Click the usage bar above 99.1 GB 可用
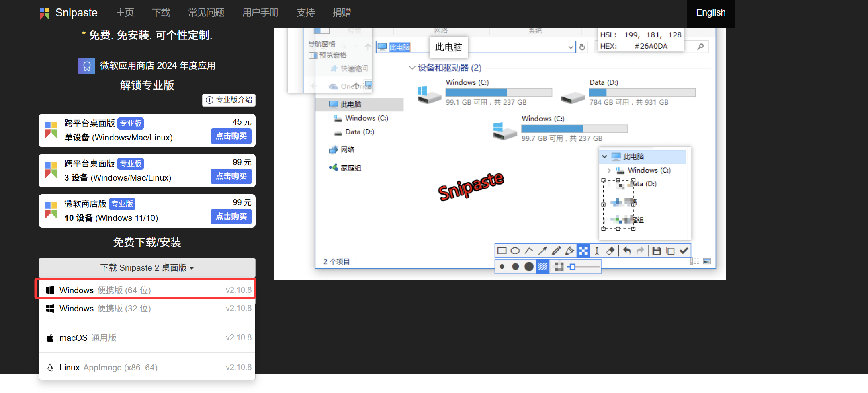Image resolution: width=868 pixels, height=393 pixels. pyautogui.click(x=499, y=93)
